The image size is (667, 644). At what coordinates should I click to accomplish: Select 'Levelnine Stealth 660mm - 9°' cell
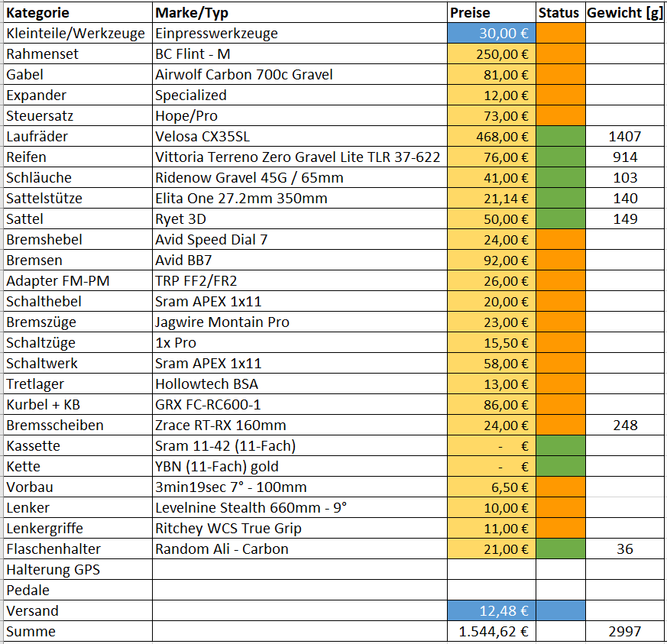[x=300, y=507]
